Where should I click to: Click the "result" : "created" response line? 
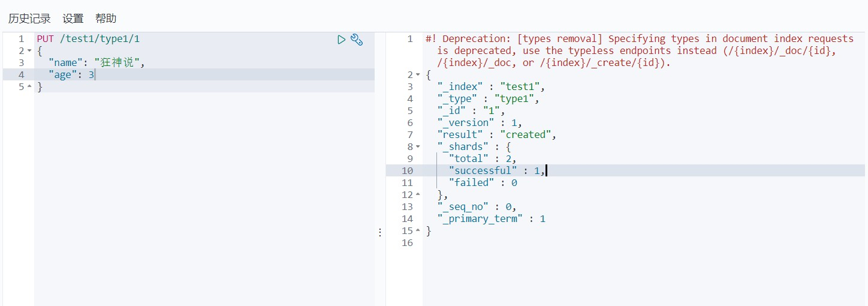pyautogui.click(x=497, y=135)
